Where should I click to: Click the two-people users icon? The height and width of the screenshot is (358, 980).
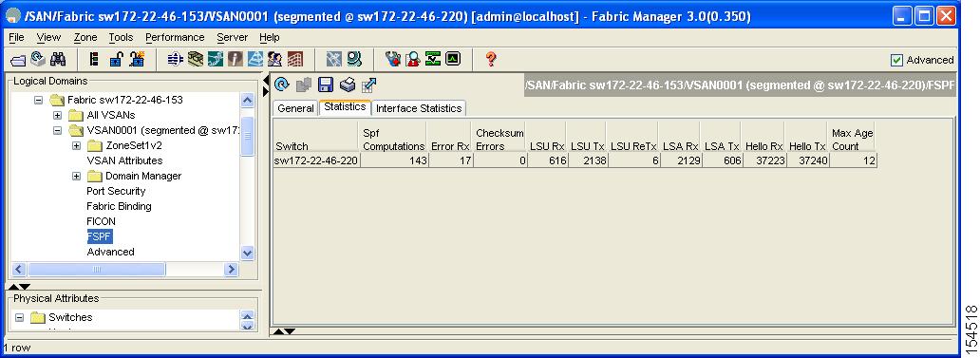[274, 60]
